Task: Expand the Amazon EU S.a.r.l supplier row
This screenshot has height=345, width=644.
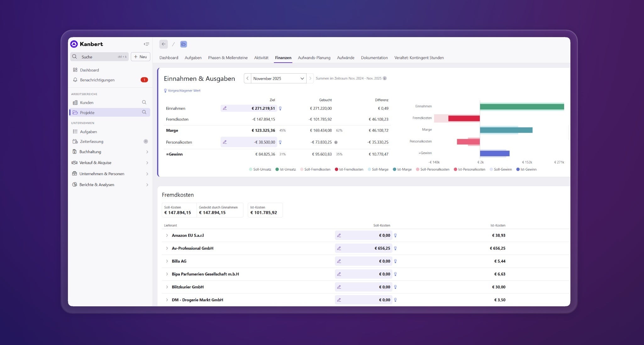Action: (167, 236)
